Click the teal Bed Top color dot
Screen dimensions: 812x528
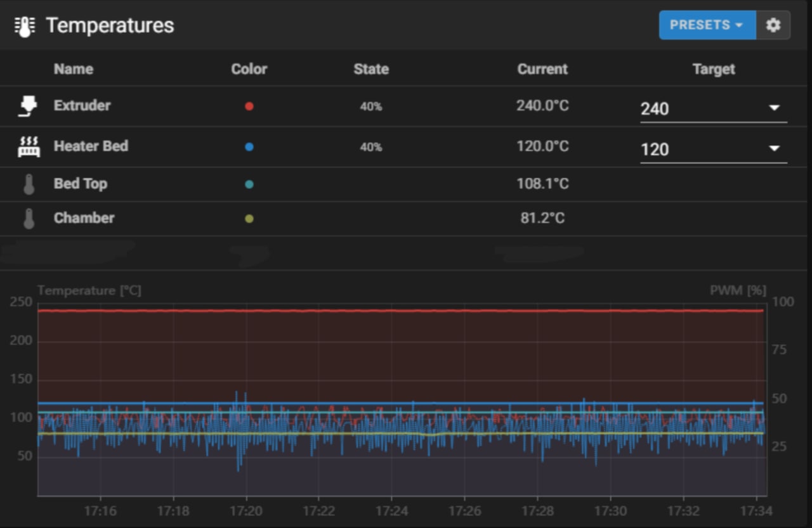point(249,184)
